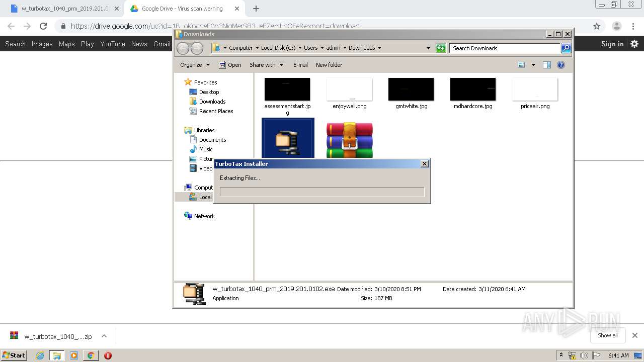
Task: Select assessmentstart.jpg thumbnail
Action: pos(287,89)
